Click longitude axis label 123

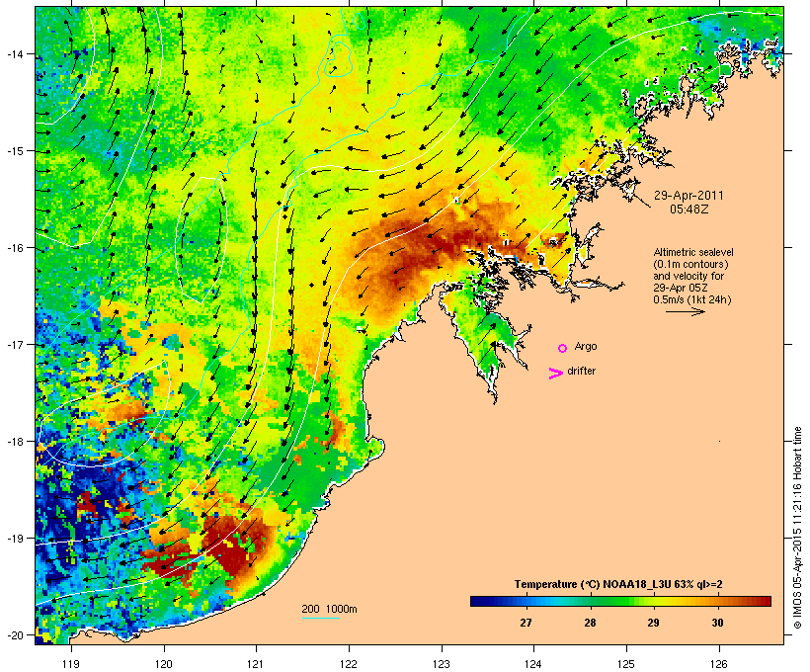tap(442, 664)
